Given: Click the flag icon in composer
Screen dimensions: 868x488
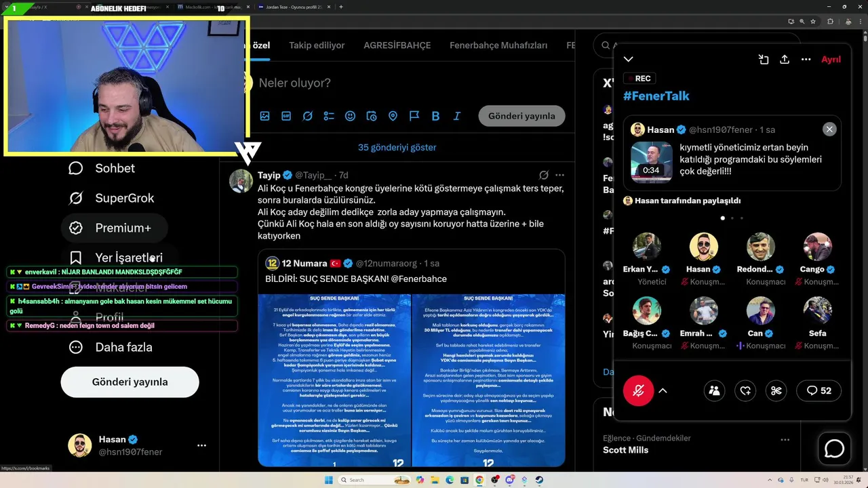Looking at the screenshot, I should [414, 116].
